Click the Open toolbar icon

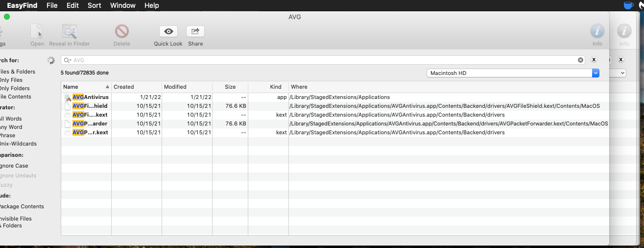pos(37,32)
